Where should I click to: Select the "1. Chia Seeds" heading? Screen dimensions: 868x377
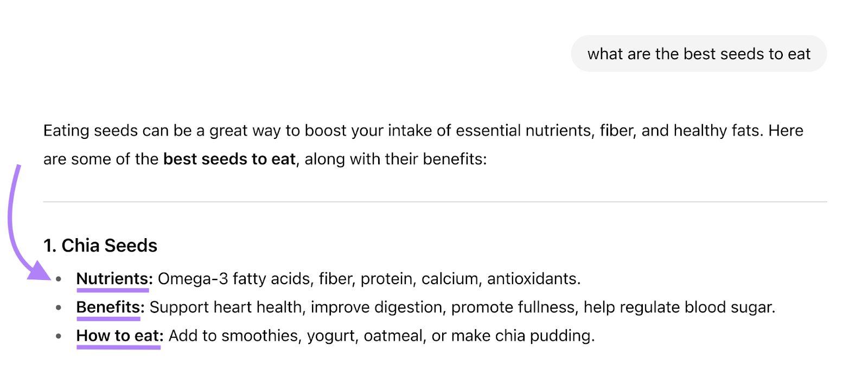[100, 246]
